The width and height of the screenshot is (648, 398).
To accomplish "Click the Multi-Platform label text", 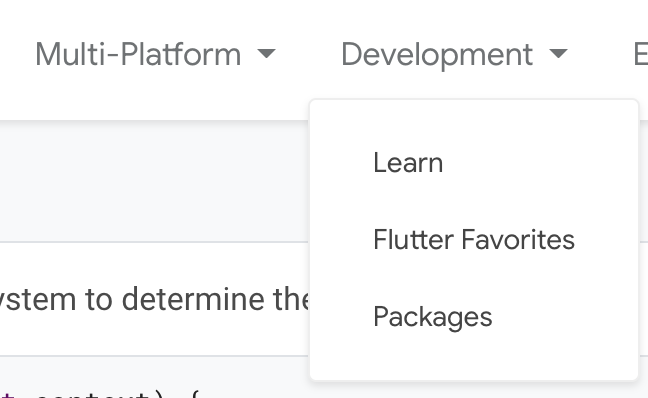I will [138, 54].
